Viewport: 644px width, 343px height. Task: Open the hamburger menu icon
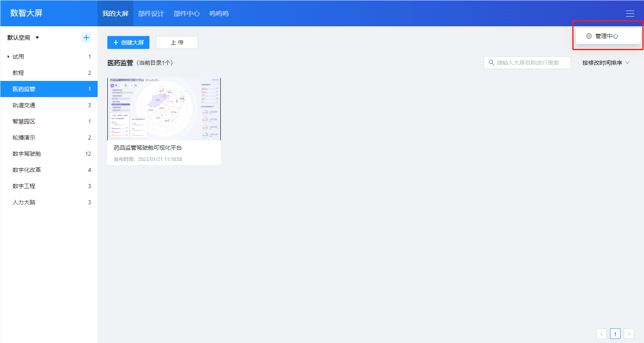pyautogui.click(x=630, y=13)
